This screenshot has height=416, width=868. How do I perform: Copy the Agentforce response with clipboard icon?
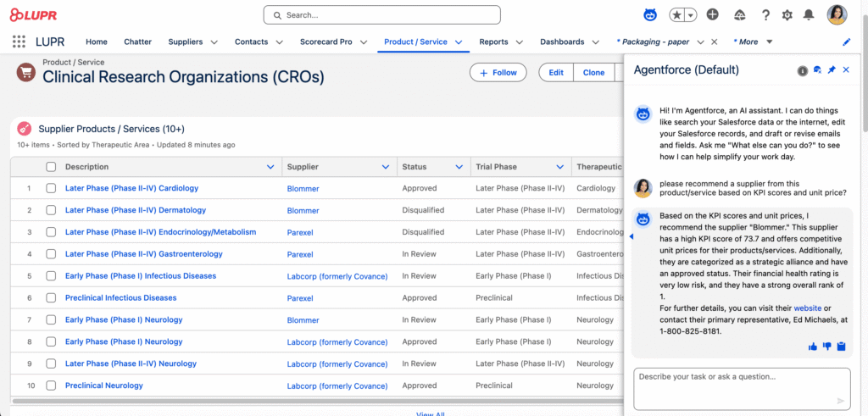(x=842, y=347)
